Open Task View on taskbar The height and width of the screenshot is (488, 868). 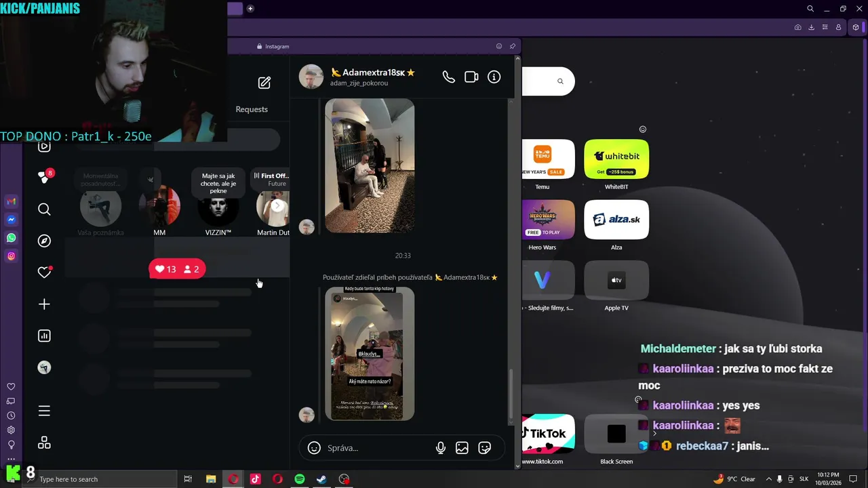click(188, 479)
